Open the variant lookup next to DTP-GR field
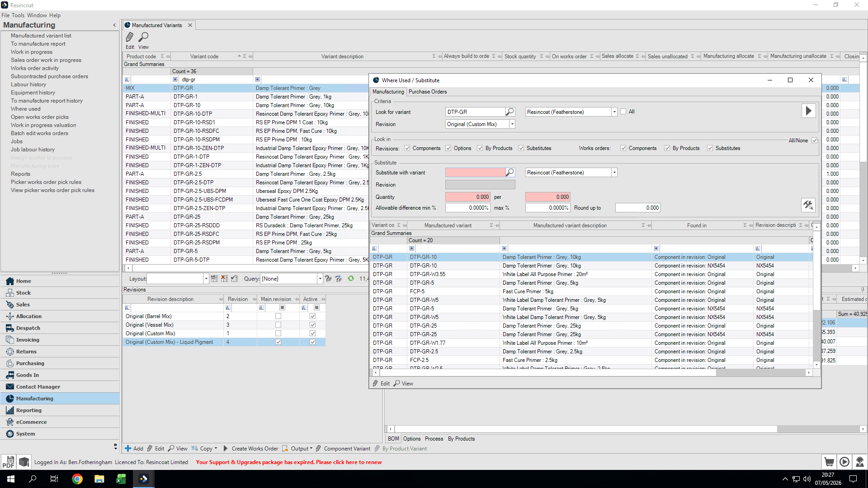This screenshot has height=488, width=868. point(510,112)
